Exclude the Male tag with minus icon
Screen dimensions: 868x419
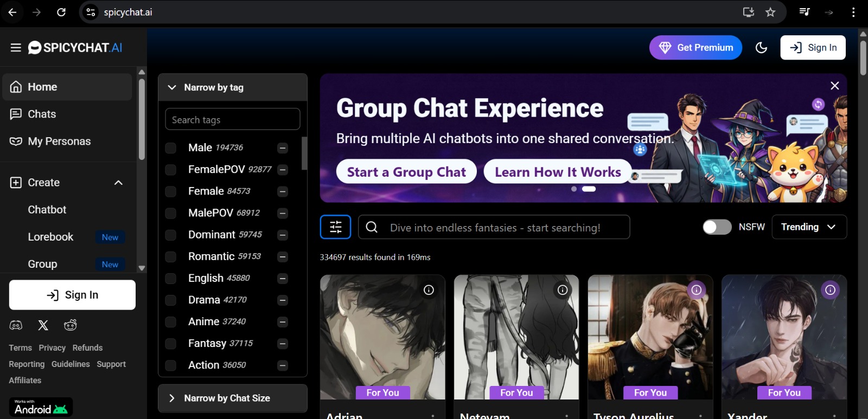click(x=283, y=148)
